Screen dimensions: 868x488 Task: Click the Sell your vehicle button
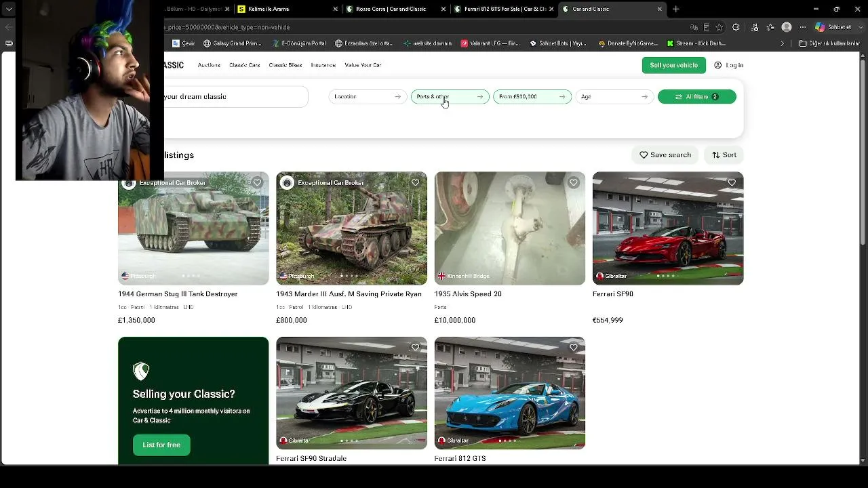coord(673,65)
